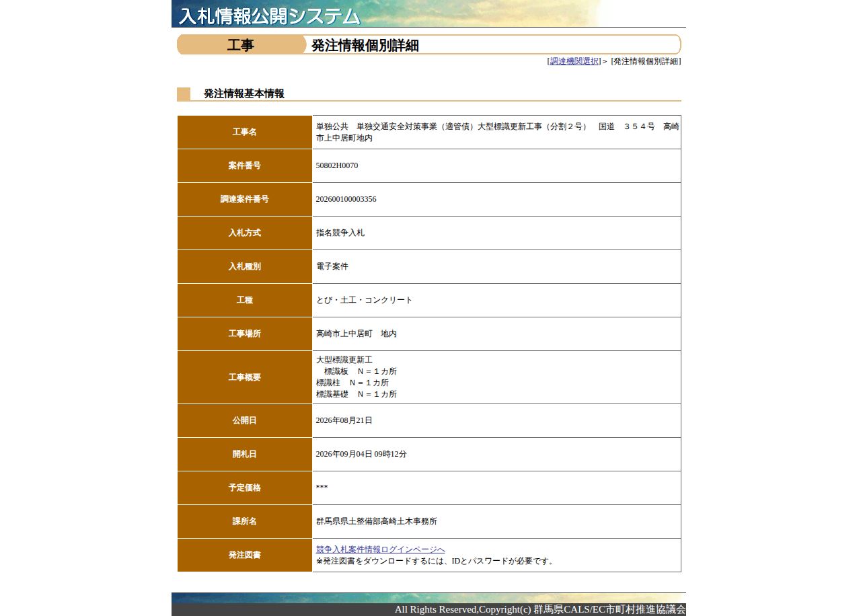Select the value 指名競争入札
This screenshot has height=616, width=861.
[x=340, y=233]
